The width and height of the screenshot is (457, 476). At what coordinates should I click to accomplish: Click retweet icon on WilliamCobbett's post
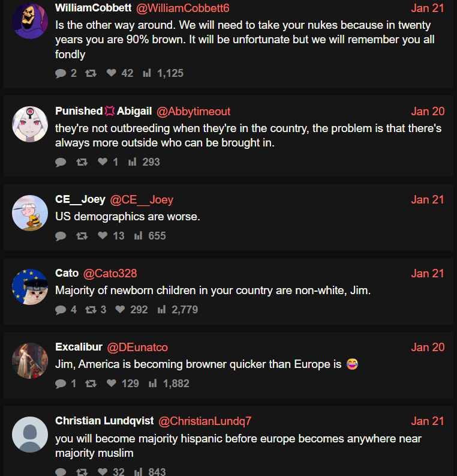[91, 73]
